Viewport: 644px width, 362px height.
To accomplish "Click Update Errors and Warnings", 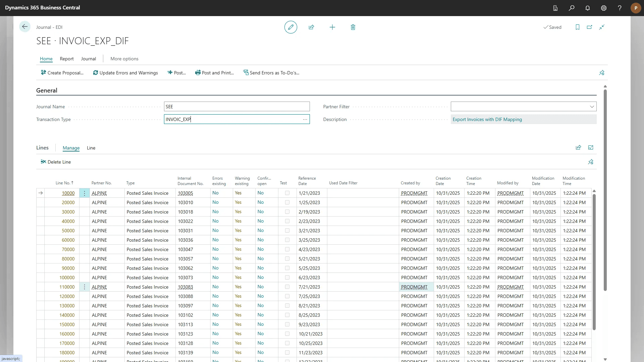I will 125,73.
